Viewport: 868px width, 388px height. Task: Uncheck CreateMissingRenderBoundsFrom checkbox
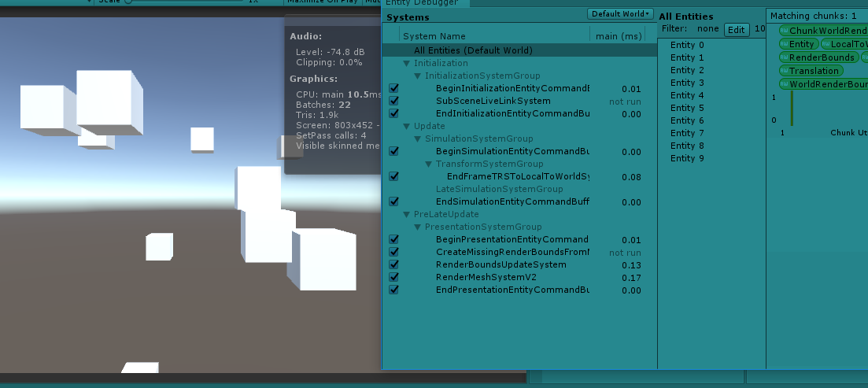[393, 252]
